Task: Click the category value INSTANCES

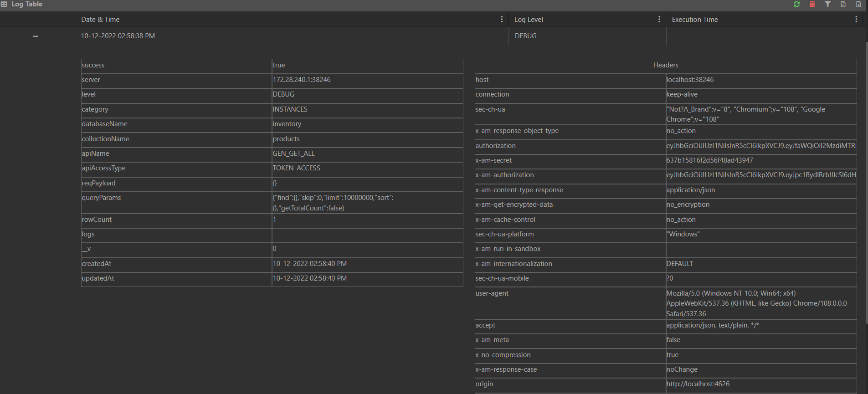Action: pos(290,109)
